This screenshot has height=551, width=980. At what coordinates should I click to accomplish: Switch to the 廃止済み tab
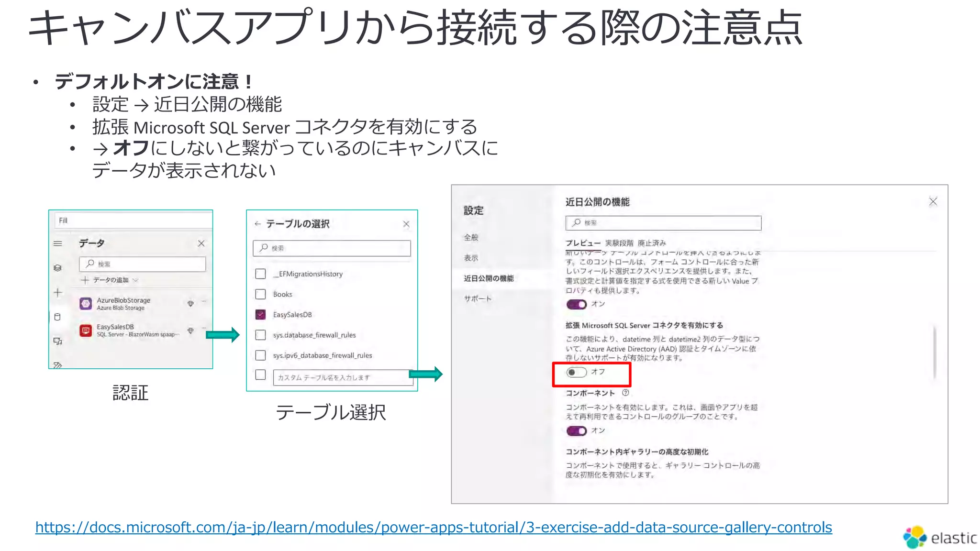point(651,243)
